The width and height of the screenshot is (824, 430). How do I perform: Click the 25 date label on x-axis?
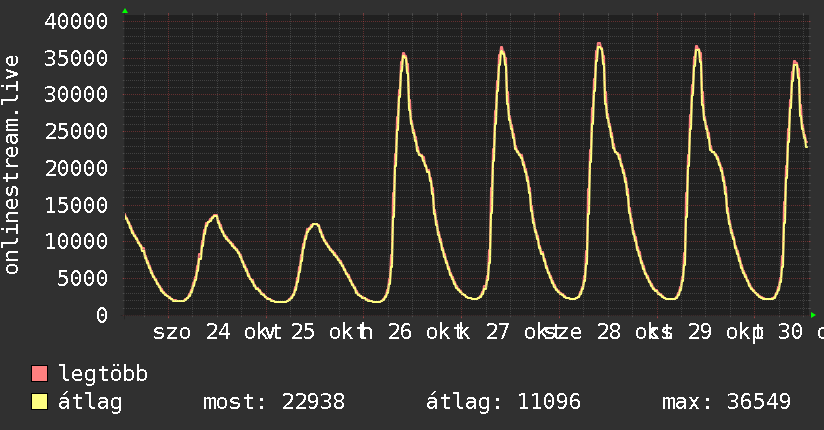[303, 332]
